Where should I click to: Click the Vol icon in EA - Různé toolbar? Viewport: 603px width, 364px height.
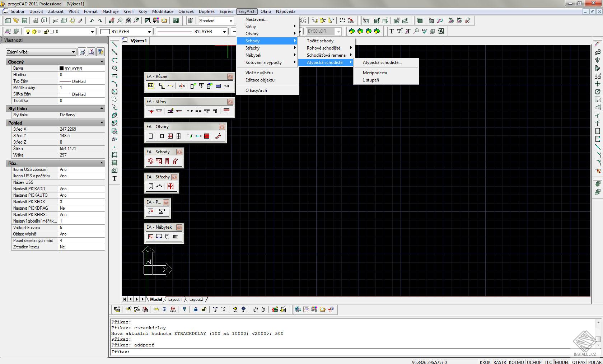click(226, 86)
